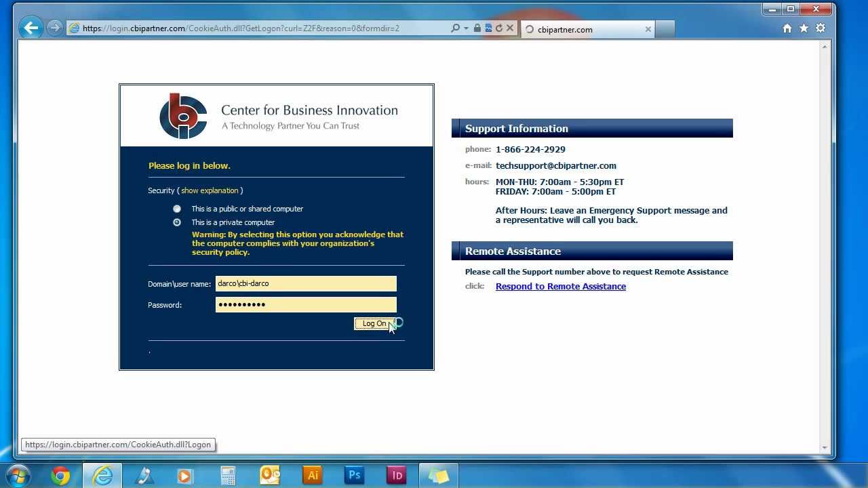Open Outlook from the taskbar

[x=270, y=476]
